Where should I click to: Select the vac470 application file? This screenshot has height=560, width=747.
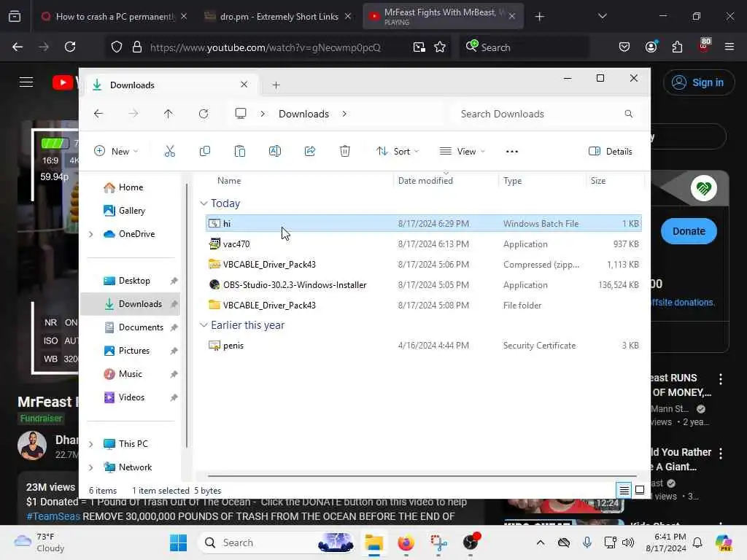tap(424, 244)
